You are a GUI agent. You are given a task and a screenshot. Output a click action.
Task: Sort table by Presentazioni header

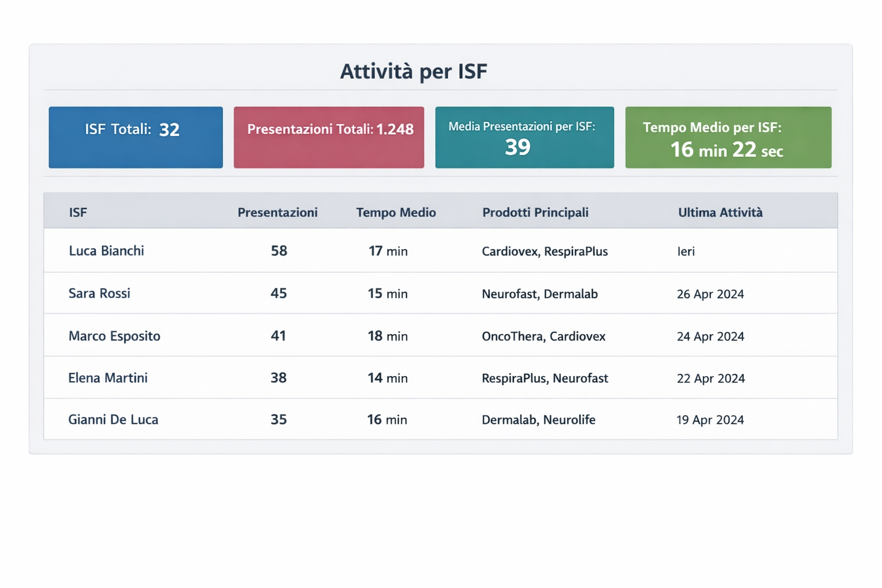pos(277,212)
